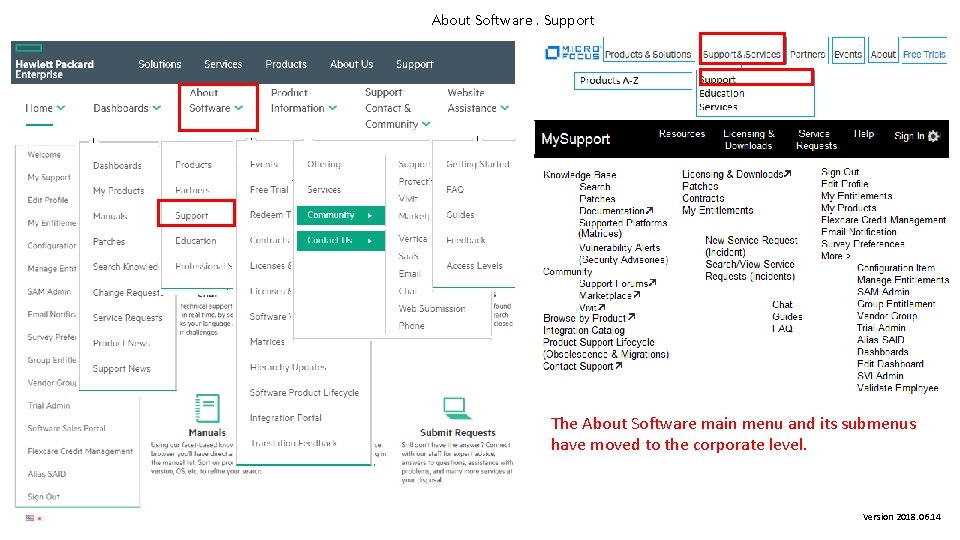Open Resources in MySupport bar
The image size is (960, 540).
(x=682, y=133)
